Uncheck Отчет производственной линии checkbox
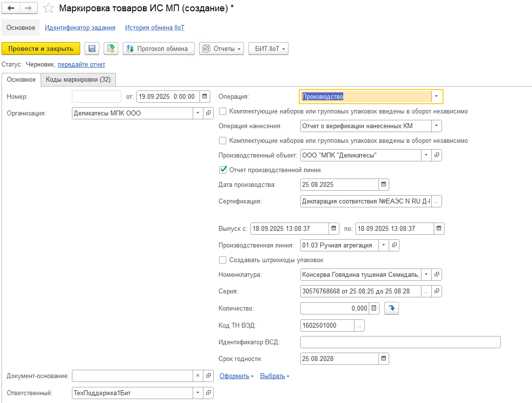This screenshot has width=532, height=403. [x=223, y=170]
